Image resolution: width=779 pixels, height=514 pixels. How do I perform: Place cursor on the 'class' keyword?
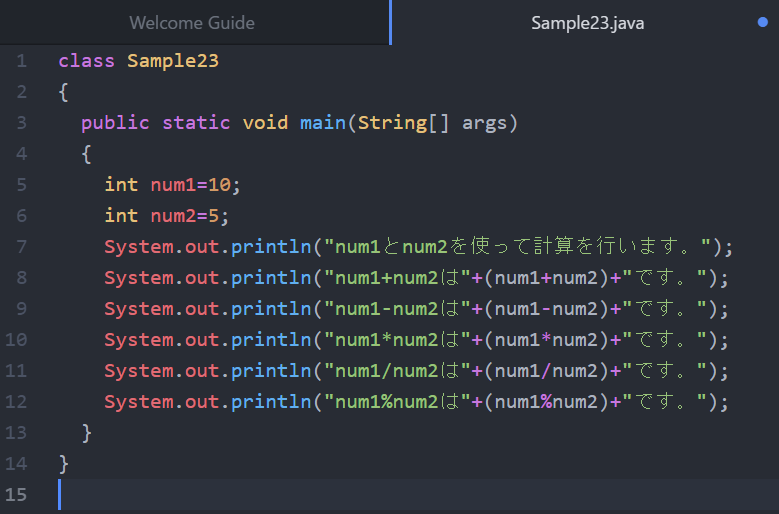[x=86, y=61]
